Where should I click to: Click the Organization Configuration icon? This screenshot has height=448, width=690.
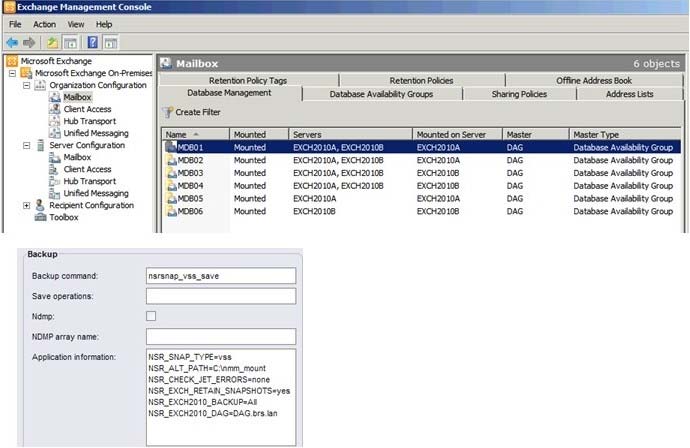[40, 85]
